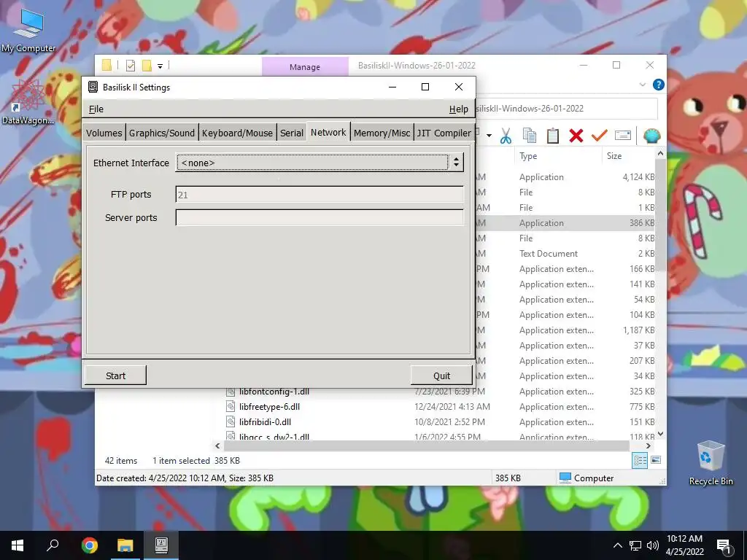Select the Text Document 2 KB row
The width and height of the screenshot is (747, 560).
[x=565, y=254]
